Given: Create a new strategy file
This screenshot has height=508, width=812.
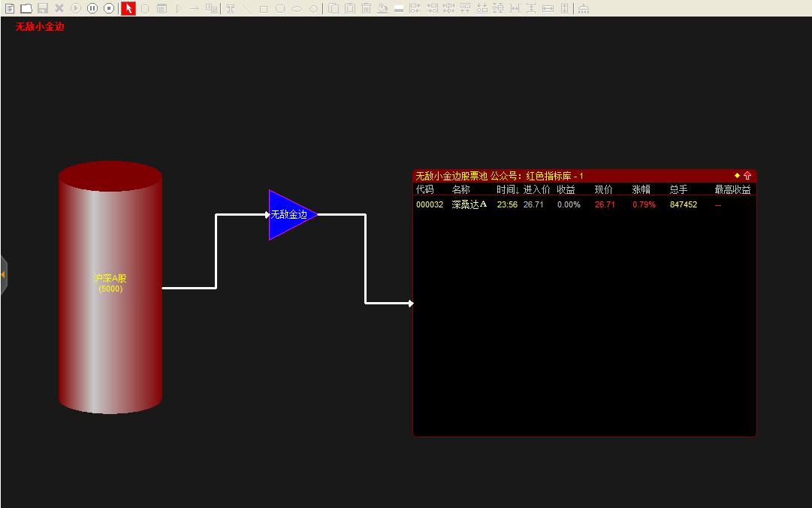Looking at the screenshot, I should (10, 8).
